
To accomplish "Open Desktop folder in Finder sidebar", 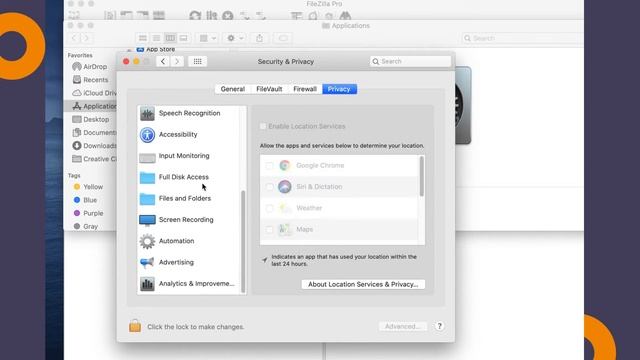I will point(91,119).
